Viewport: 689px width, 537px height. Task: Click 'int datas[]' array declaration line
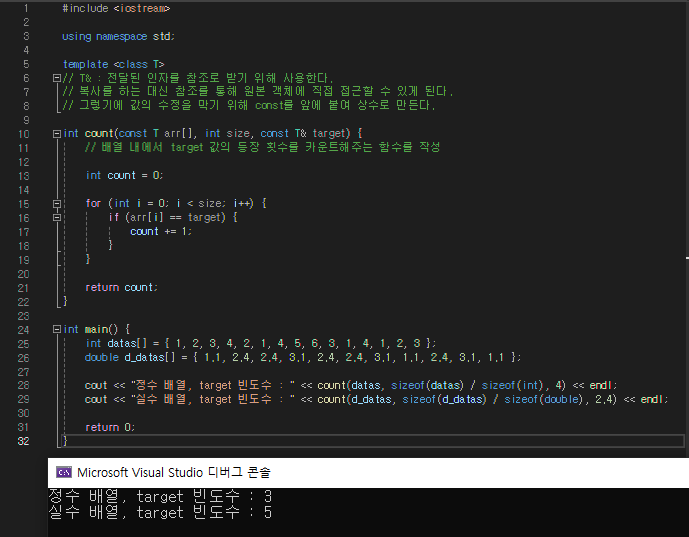(261, 343)
